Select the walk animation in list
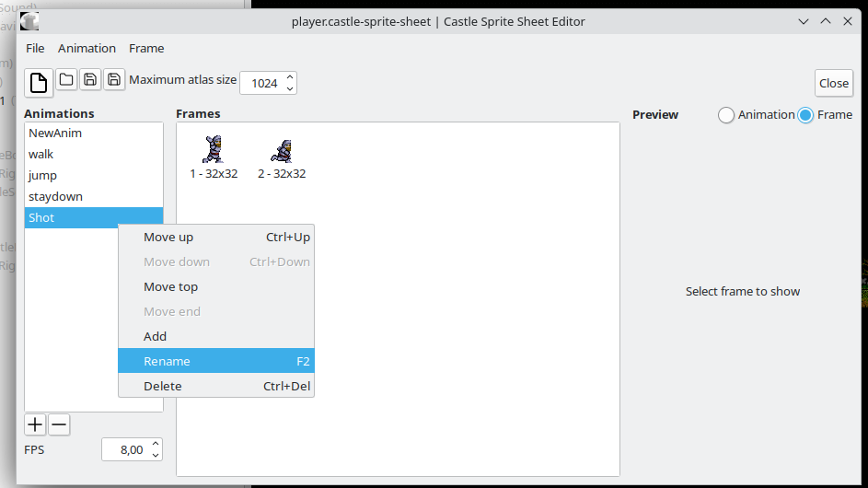This screenshot has height=488, width=868. click(41, 154)
